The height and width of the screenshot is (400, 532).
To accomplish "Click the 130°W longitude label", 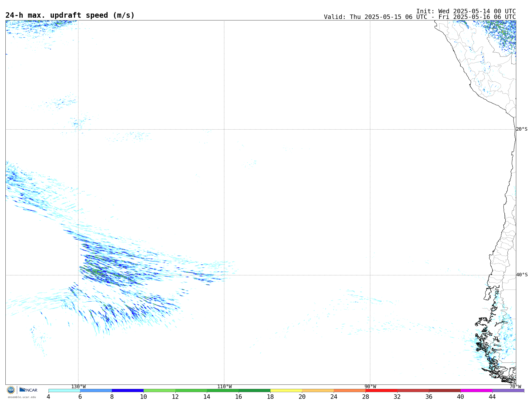I will tap(79, 387).
